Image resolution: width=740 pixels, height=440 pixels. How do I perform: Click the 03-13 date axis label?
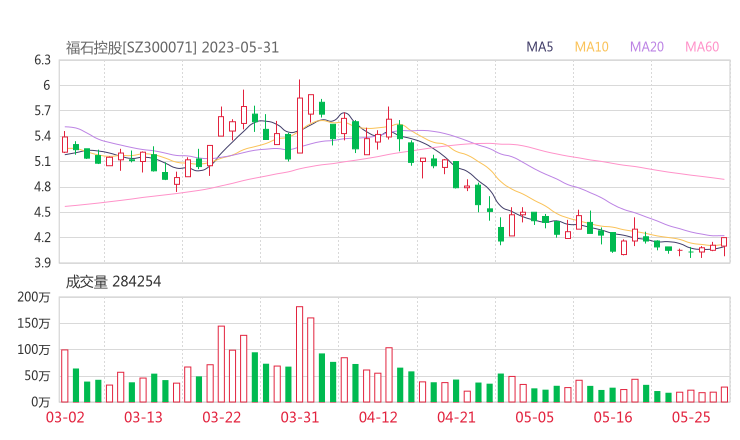click(143, 417)
